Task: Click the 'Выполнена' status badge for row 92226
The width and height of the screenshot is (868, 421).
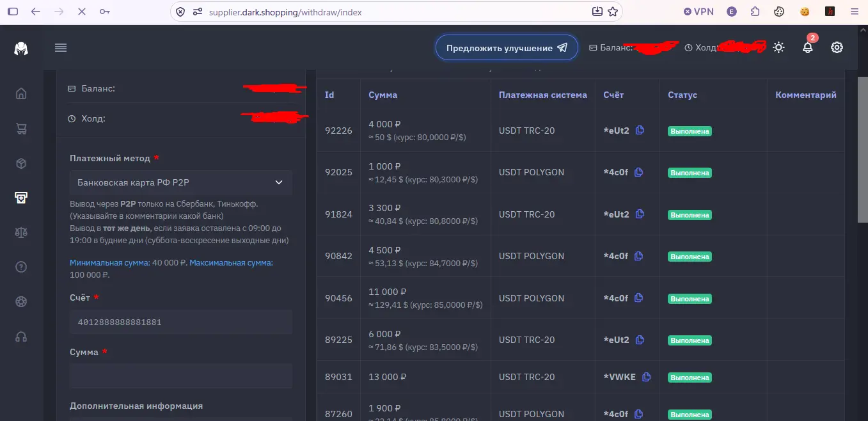Action: point(690,131)
